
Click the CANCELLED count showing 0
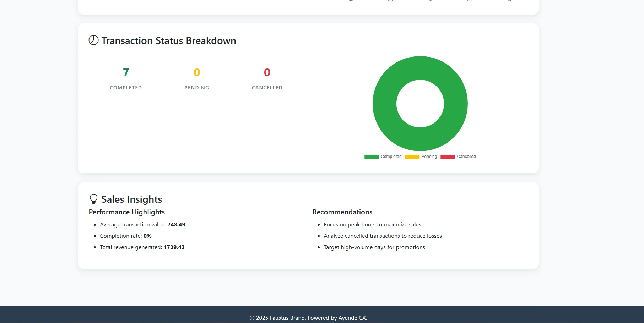coord(267,72)
